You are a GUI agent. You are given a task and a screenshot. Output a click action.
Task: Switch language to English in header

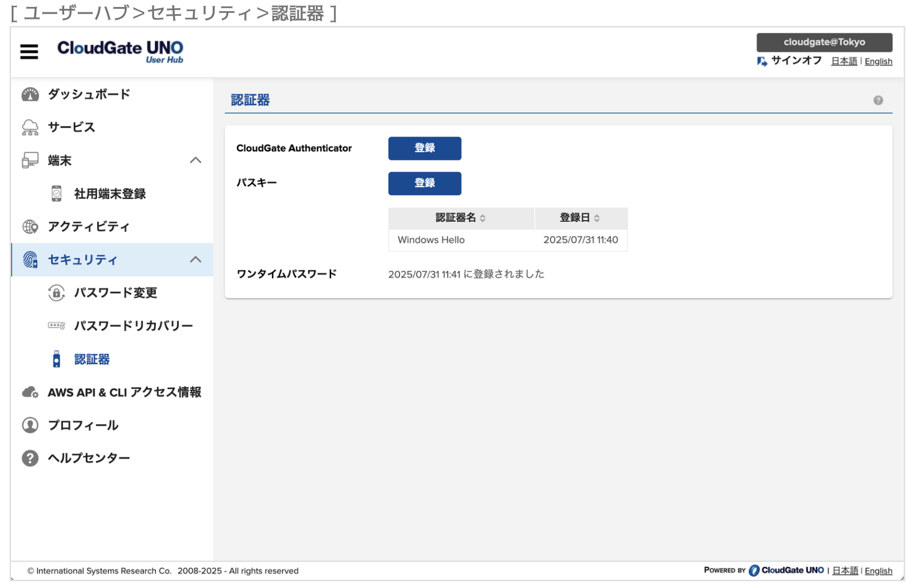(878, 61)
